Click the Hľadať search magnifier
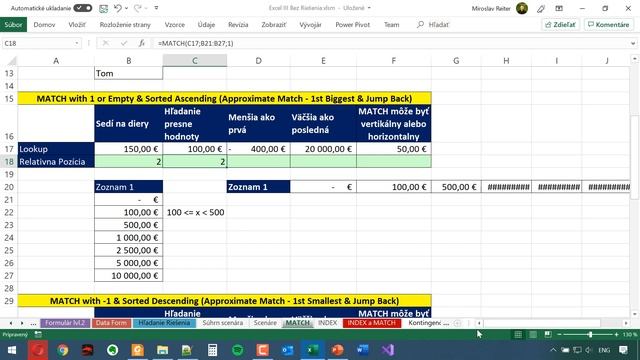The image size is (640, 360). coord(420,24)
